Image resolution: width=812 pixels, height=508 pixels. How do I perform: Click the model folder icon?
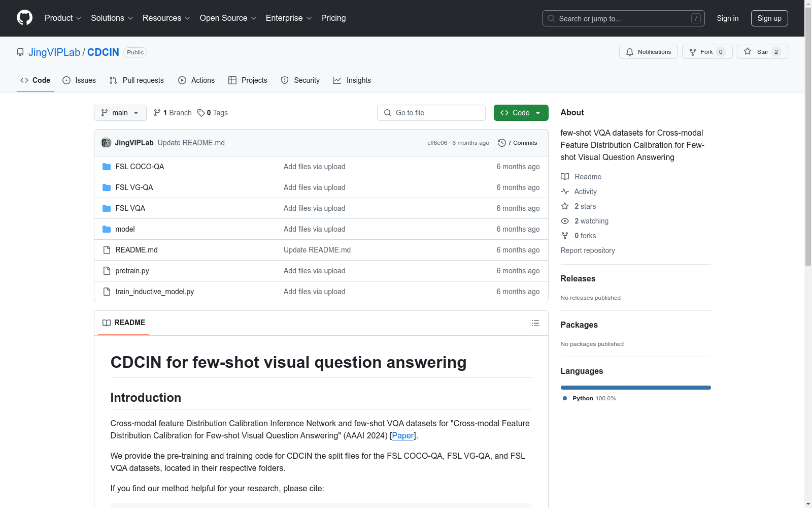click(107, 229)
